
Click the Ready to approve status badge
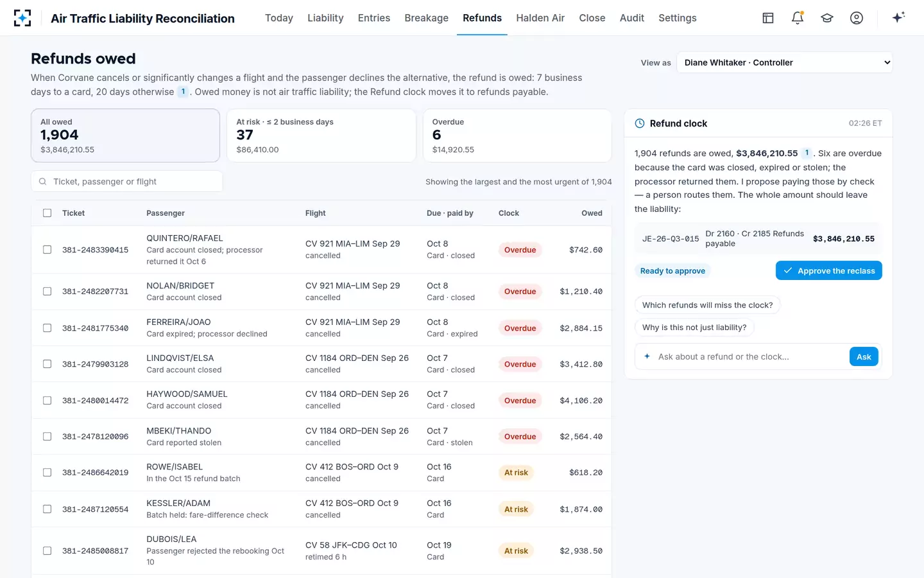672,271
